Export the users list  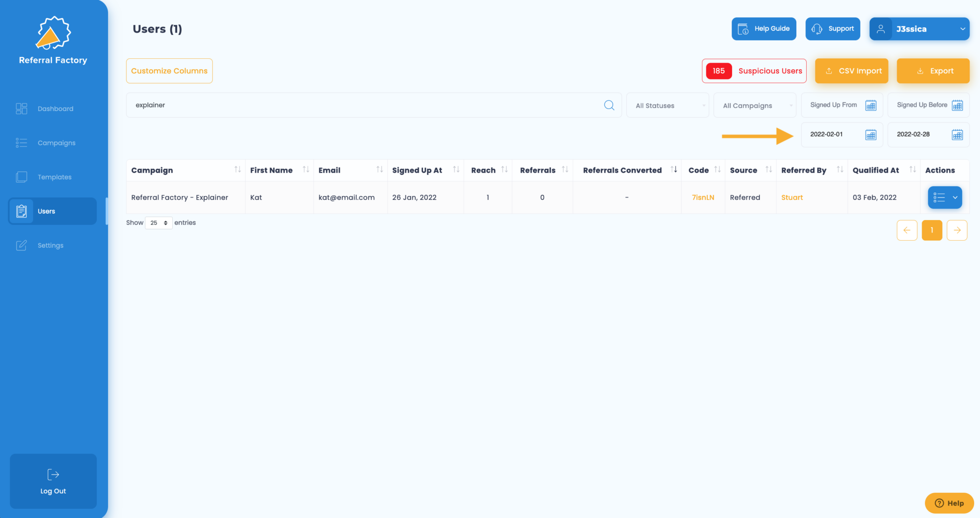click(933, 71)
